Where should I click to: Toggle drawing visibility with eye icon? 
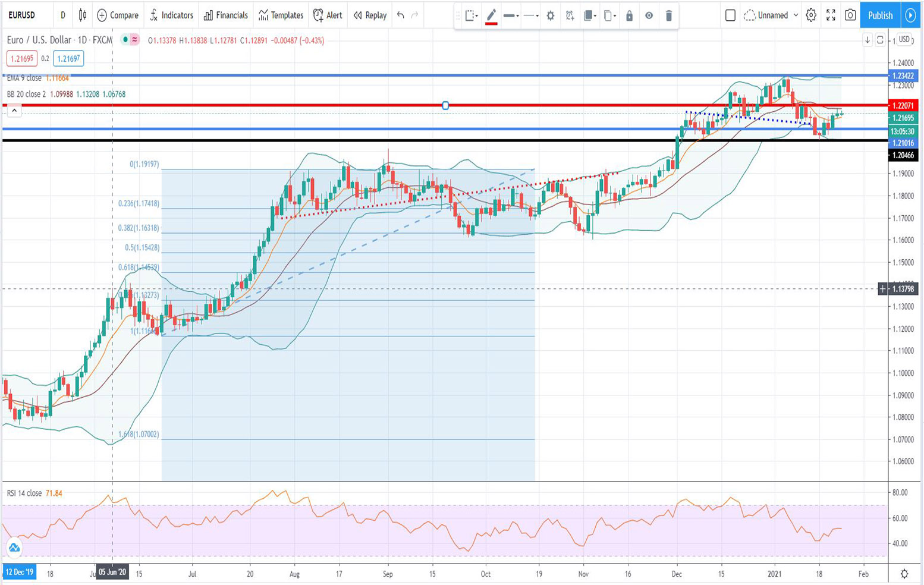click(x=649, y=16)
